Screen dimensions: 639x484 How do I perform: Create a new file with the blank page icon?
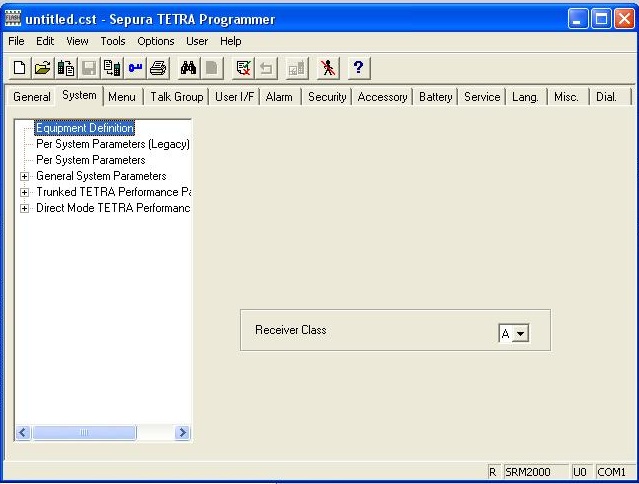click(x=20, y=68)
